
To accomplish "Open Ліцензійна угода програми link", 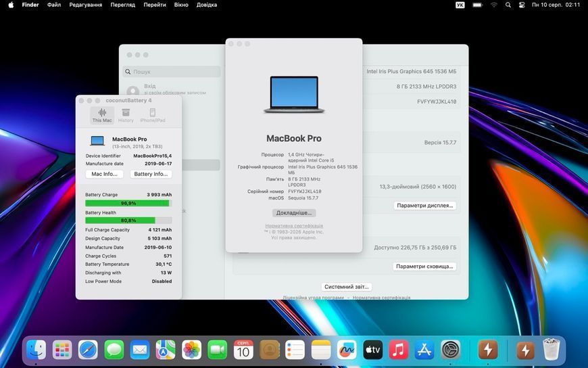I will point(313,298).
